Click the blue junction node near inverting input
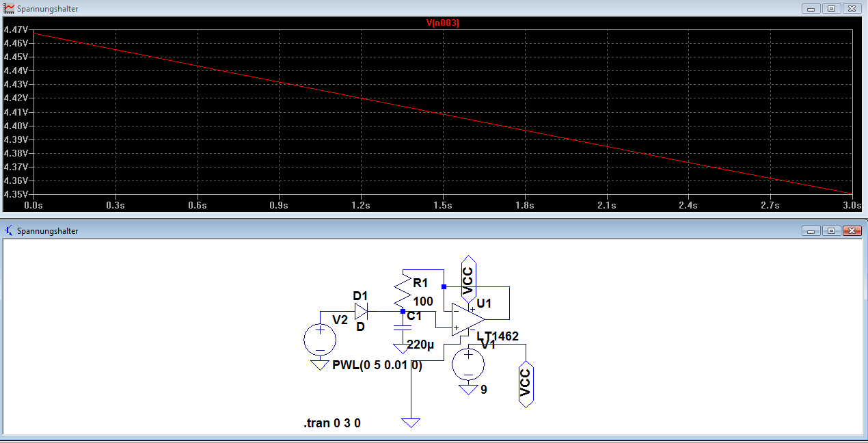868x443 pixels. coord(444,286)
